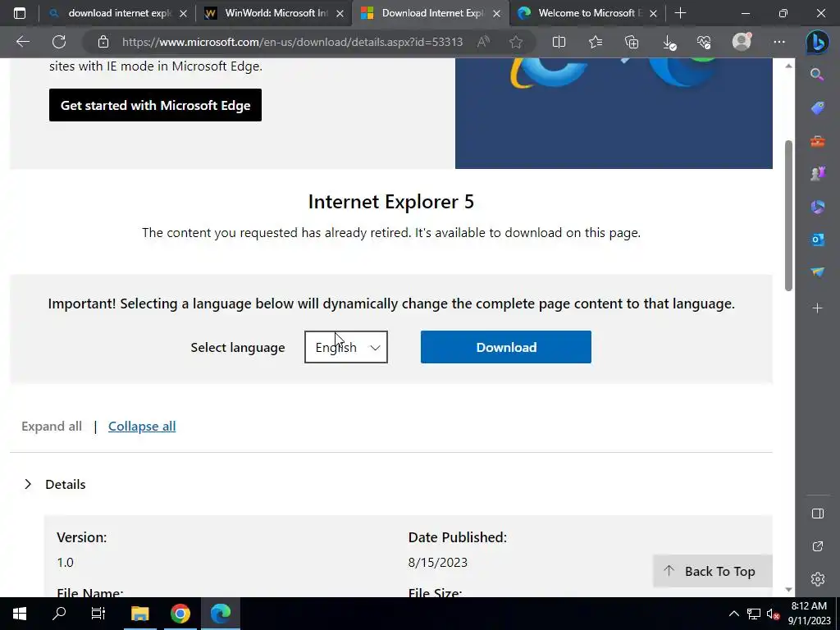Open Task View on taskbar
This screenshot has height=630, width=840.
(x=98, y=614)
